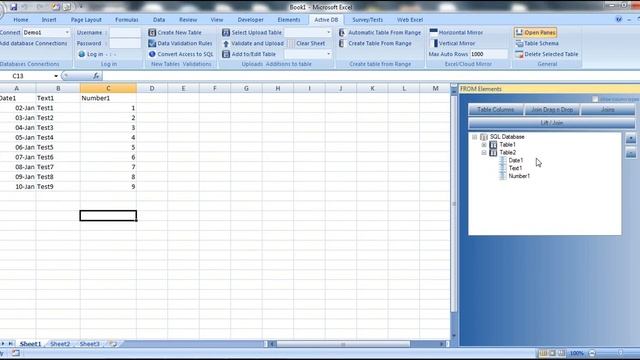Screen dimensions: 640x360
Task: Click the Data Validation Rules icon
Action: click(152, 43)
